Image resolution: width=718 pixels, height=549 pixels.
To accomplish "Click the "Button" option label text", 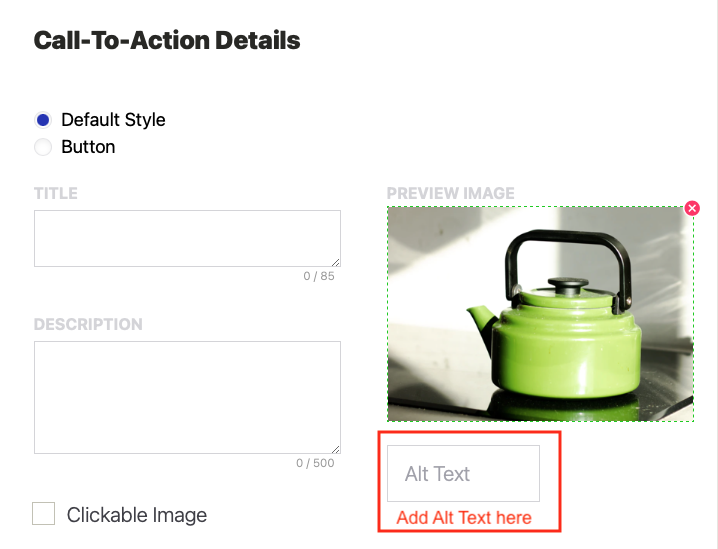I will tap(88, 147).
